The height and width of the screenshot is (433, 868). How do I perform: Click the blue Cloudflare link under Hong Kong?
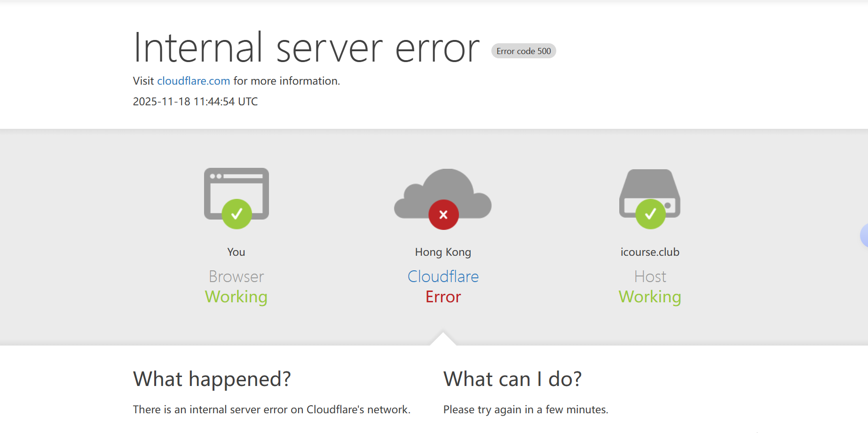(443, 276)
